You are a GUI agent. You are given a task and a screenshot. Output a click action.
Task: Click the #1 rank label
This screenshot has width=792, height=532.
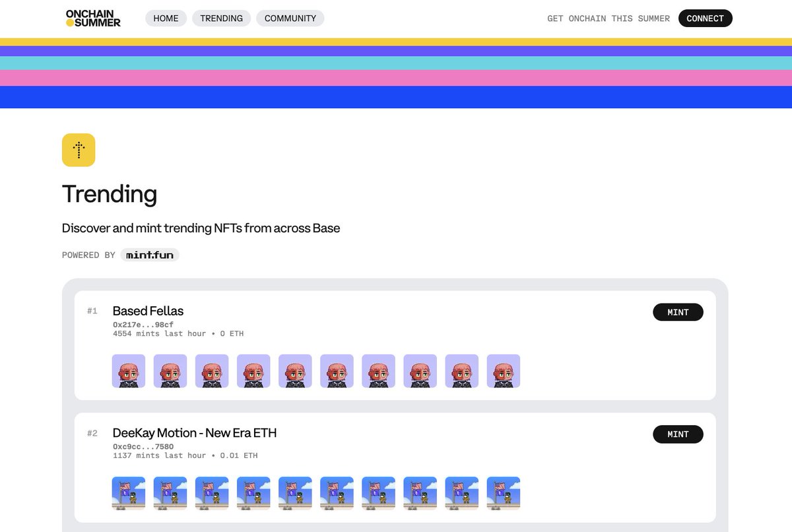coord(92,311)
